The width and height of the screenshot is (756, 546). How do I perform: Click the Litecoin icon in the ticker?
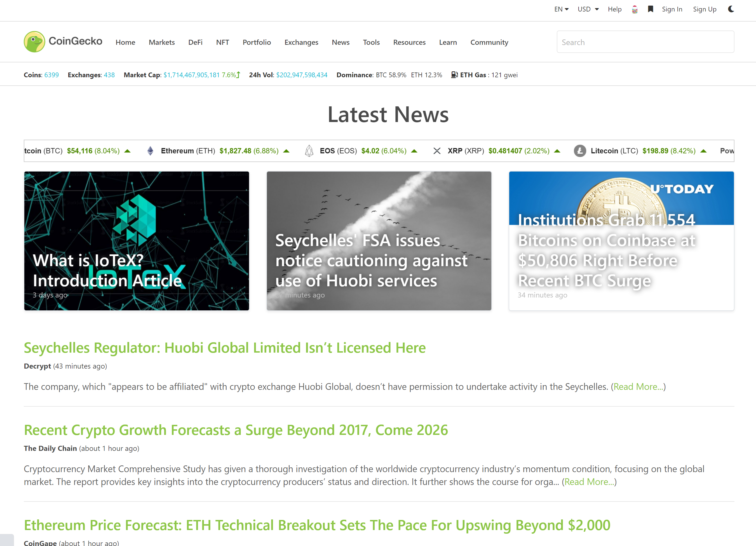tap(580, 151)
